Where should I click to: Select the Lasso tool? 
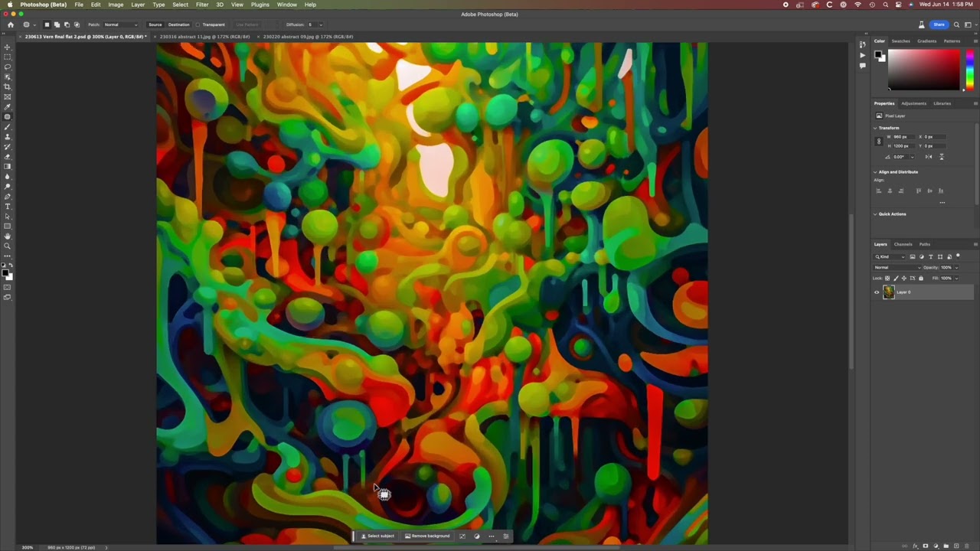coord(8,67)
